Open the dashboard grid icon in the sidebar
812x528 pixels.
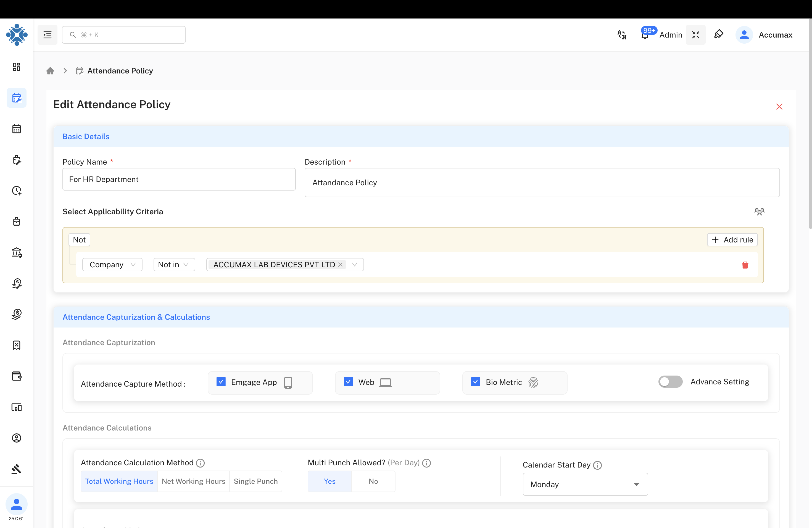16,67
